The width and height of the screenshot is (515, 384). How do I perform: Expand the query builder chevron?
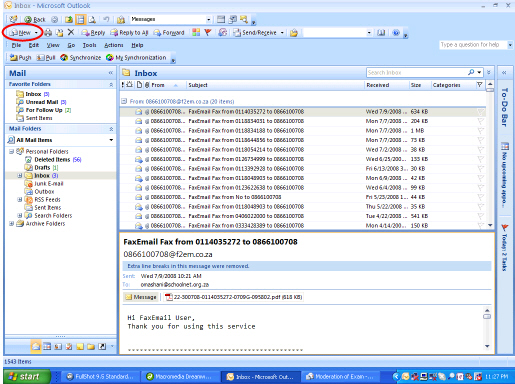tap(489, 72)
